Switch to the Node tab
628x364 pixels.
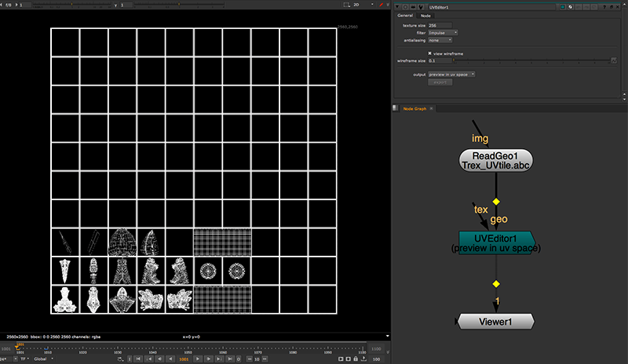point(425,15)
